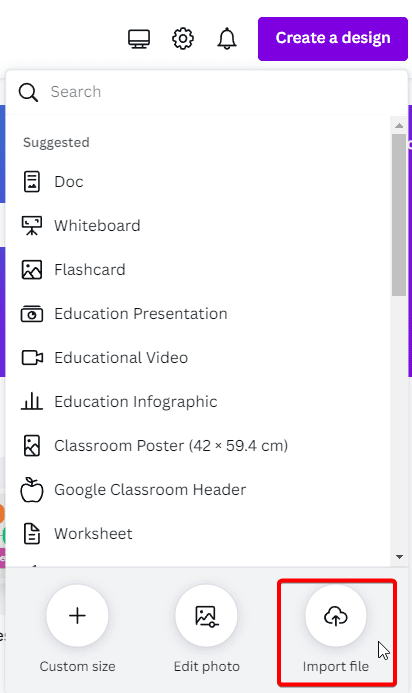Click the desktop monitor icon
The width and height of the screenshot is (412, 693).
point(139,39)
